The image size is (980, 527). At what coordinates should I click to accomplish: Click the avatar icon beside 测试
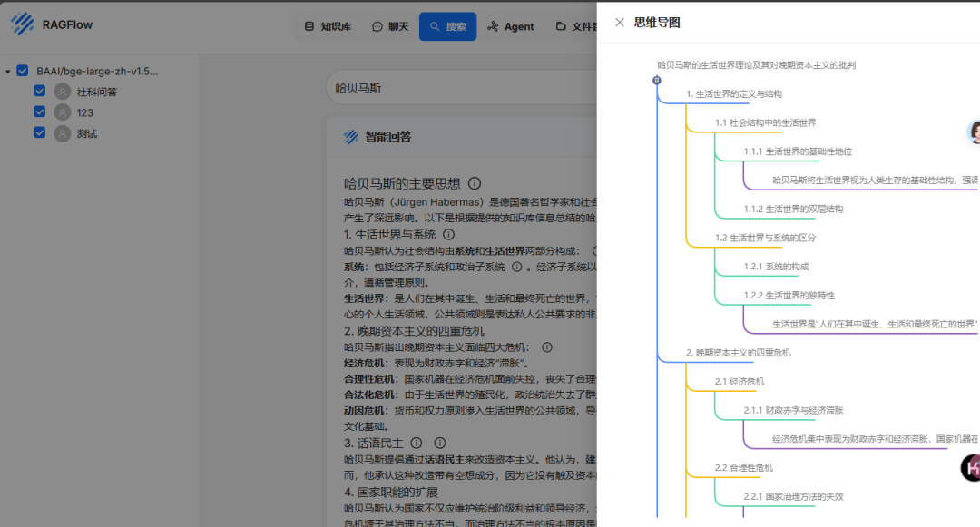(x=63, y=133)
